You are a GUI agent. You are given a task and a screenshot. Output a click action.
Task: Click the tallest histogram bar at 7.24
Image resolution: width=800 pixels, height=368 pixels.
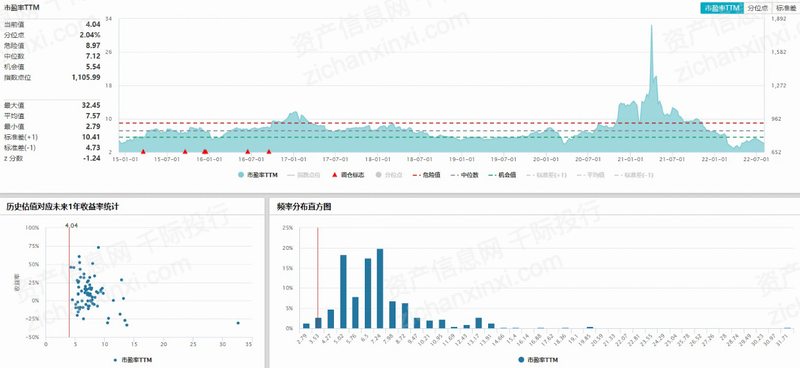[x=380, y=288]
